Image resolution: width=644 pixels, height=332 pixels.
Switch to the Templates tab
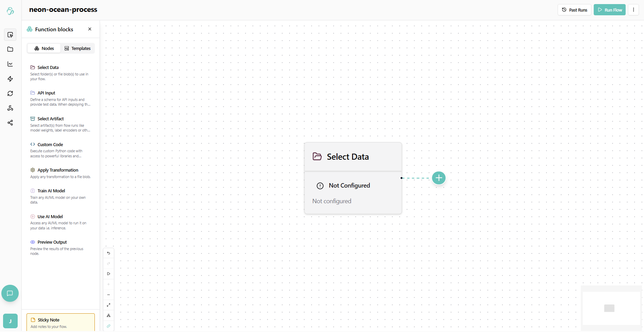pos(77,49)
